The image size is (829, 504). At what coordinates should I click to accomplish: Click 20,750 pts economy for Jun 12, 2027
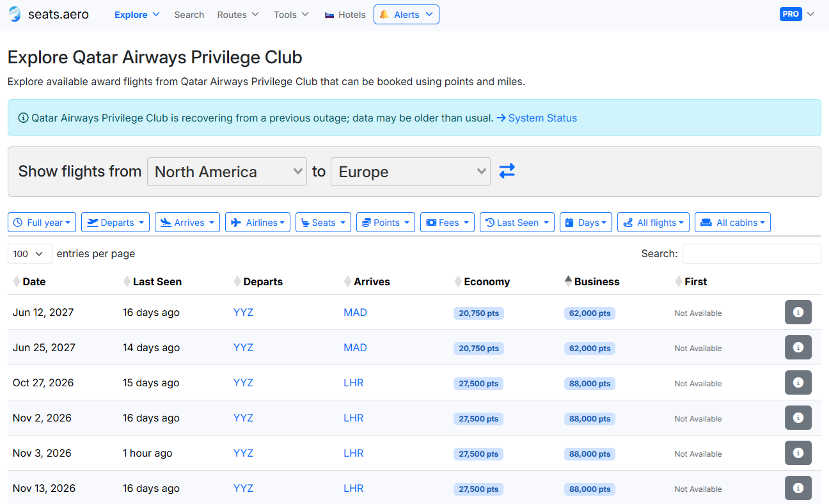tap(478, 313)
